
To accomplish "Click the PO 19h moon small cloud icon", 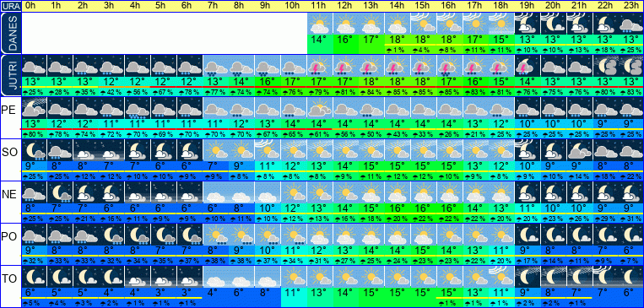I will click(528, 235).
